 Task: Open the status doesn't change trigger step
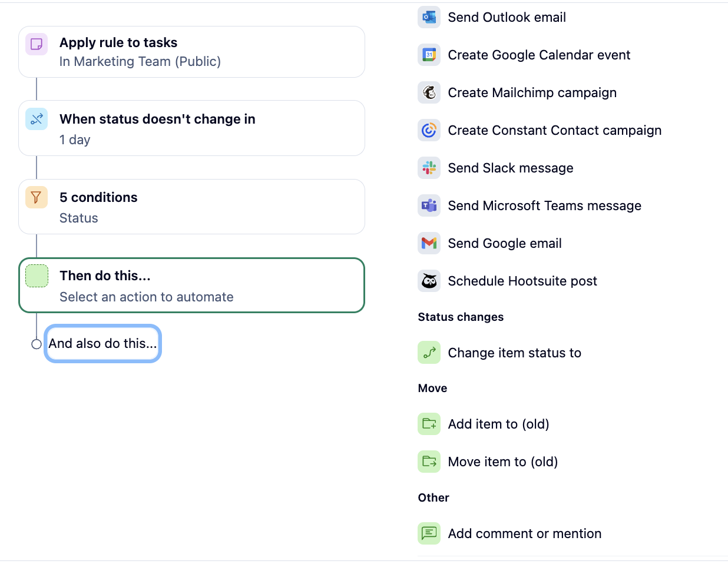pos(191,128)
